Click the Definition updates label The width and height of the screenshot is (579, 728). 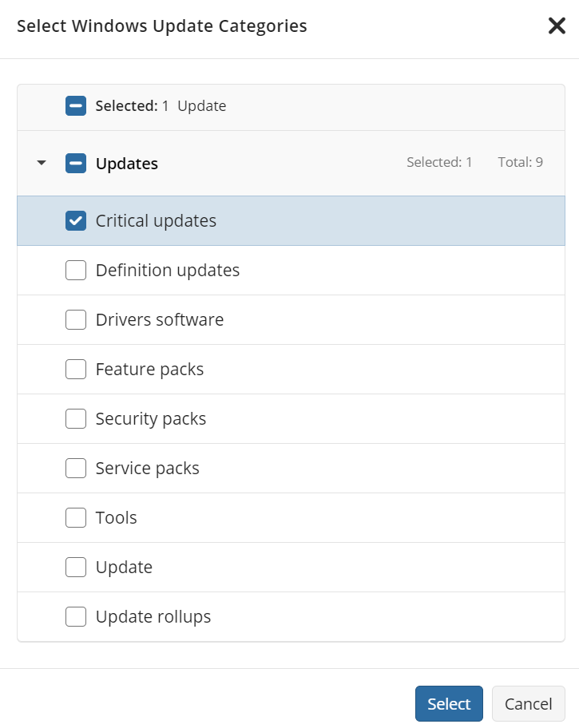168,271
